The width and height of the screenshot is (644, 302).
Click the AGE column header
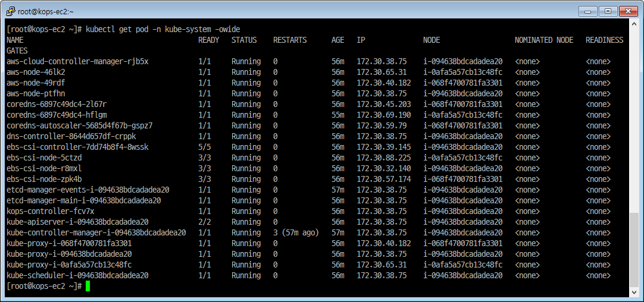click(x=338, y=40)
